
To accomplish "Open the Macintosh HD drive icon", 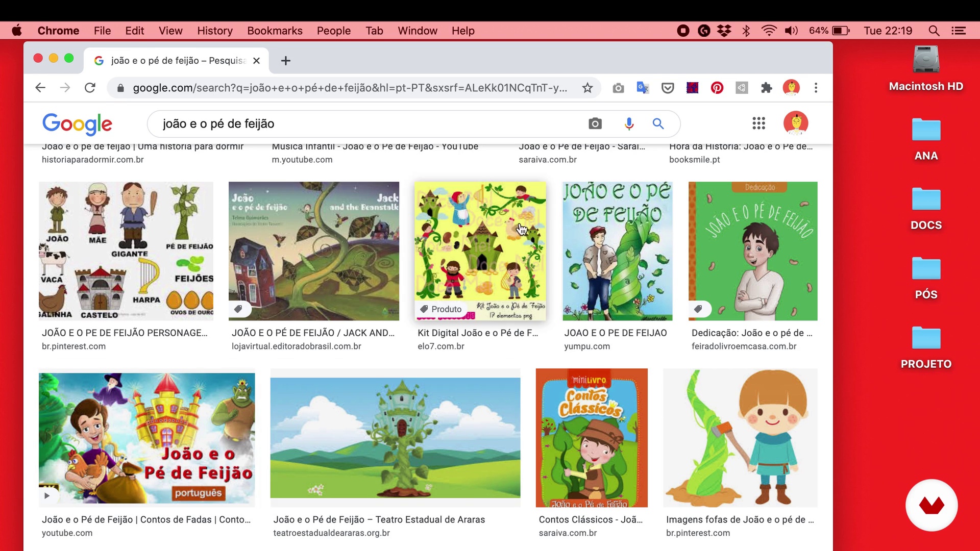I will tap(926, 60).
